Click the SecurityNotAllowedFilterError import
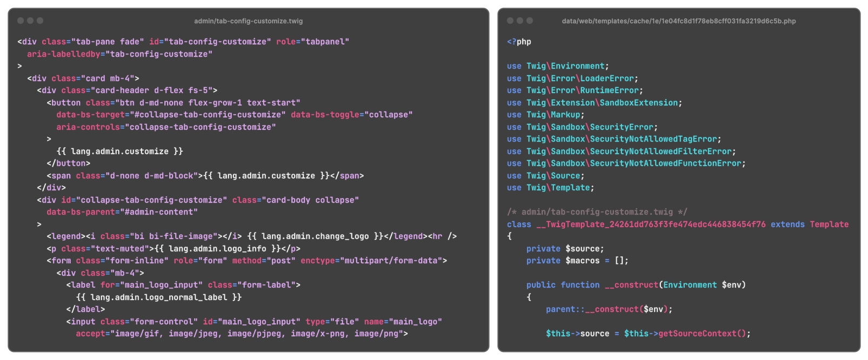Screen dimensions: 868x360 coord(660,151)
